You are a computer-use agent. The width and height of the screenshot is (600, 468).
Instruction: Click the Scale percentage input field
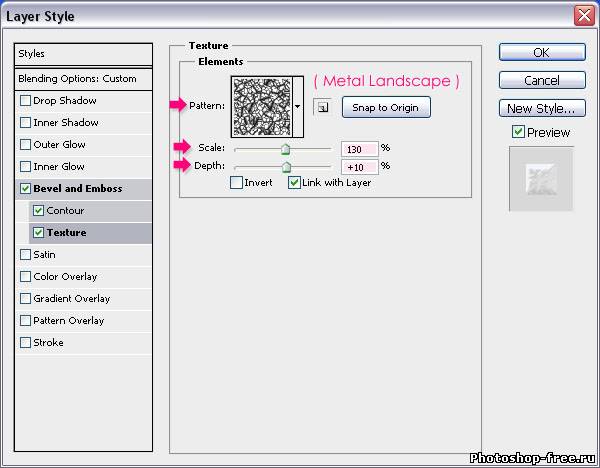point(358,149)
